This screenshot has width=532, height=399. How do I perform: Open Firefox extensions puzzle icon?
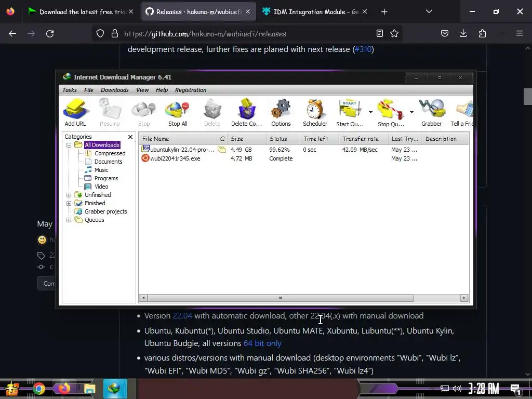(482, 33)
